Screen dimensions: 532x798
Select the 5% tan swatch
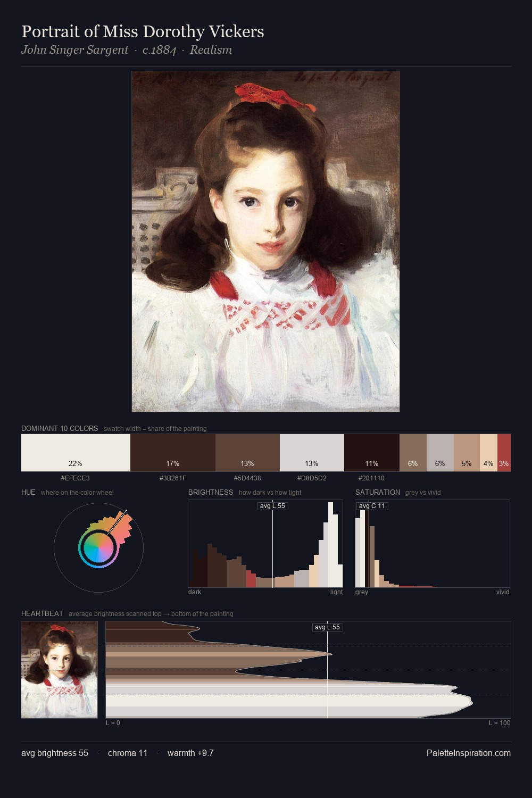467,453
